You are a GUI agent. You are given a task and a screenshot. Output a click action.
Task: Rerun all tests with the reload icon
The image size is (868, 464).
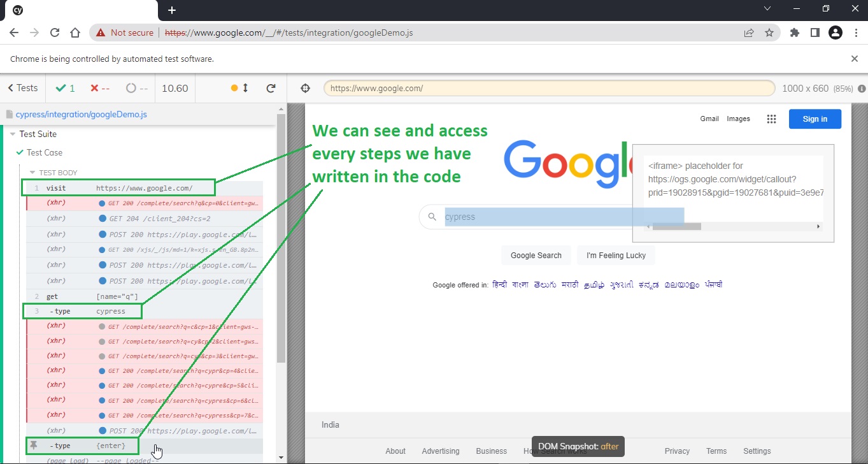click(271, 88)
